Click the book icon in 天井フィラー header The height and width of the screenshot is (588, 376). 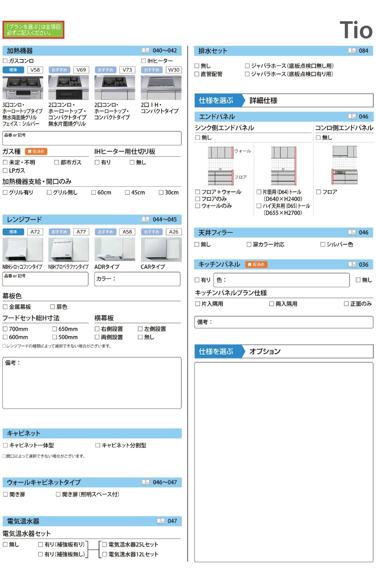[352, 232]
